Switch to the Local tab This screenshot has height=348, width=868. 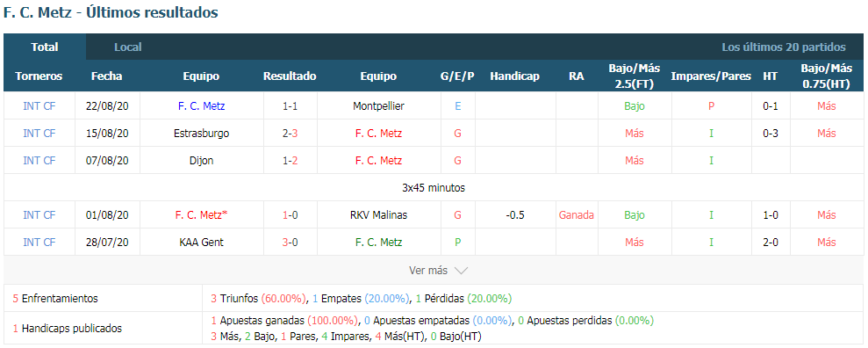(128, 47)
